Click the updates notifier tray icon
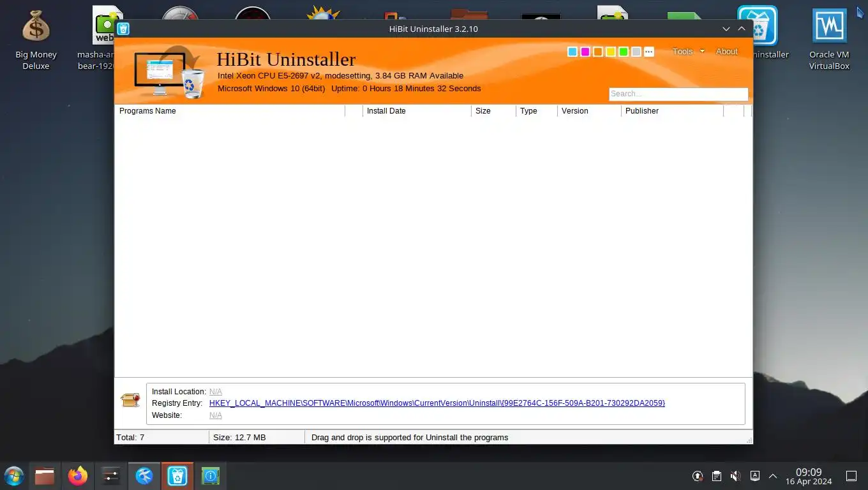Image resolution: width=868 pixels, height=490 pixels. [698, 476]
